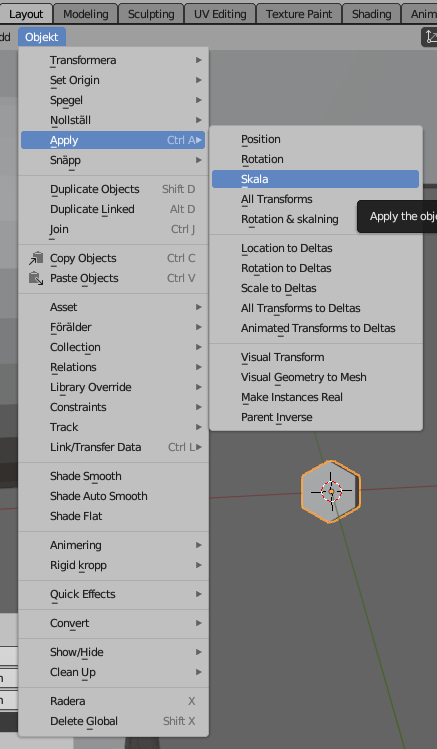This screenshot has width=437, height=749.
Task: Click the 3D cursor at hexagon center
Action: 331,491
